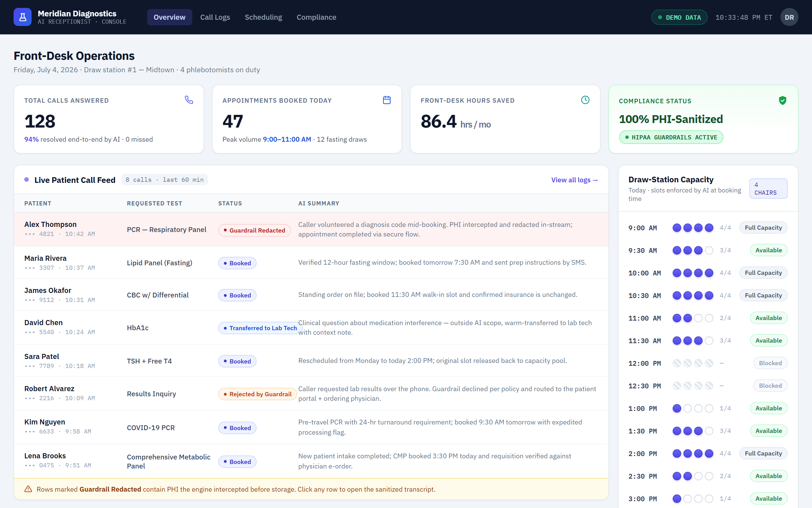Click the 4 CHAIRS badge

tap(768, 189)
